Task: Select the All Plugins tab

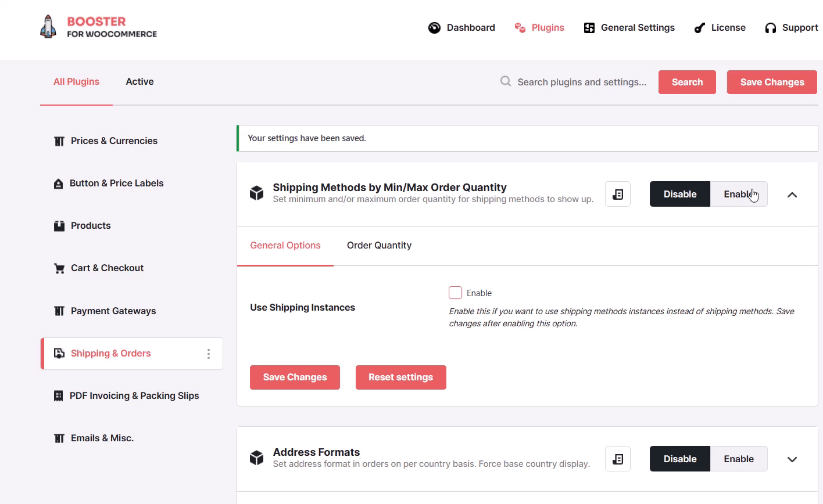Action: [76, 82]
